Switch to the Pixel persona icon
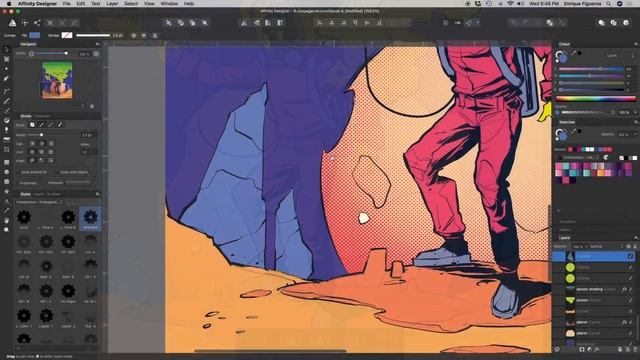 (25, 23)
